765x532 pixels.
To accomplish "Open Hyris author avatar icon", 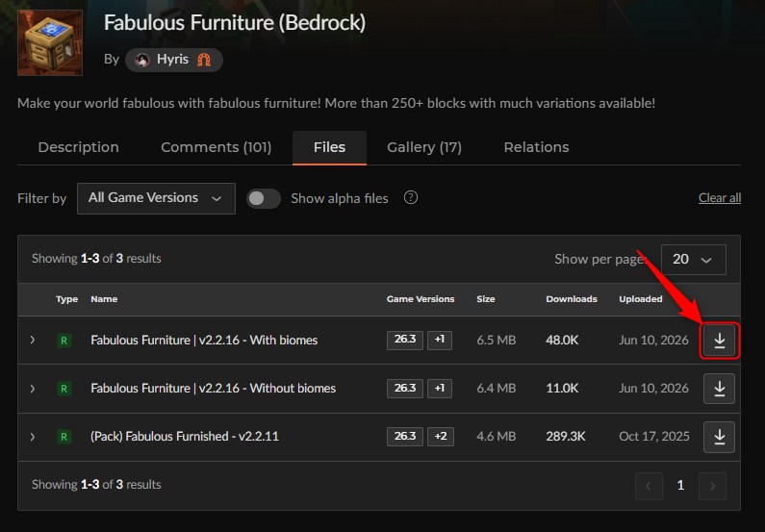I will 142,60.
